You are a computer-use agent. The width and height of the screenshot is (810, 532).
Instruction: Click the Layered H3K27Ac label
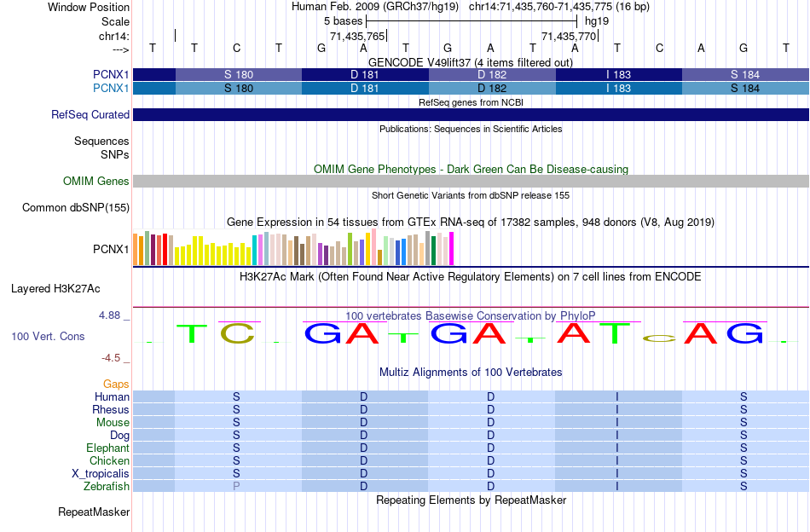tap(55, 289)
